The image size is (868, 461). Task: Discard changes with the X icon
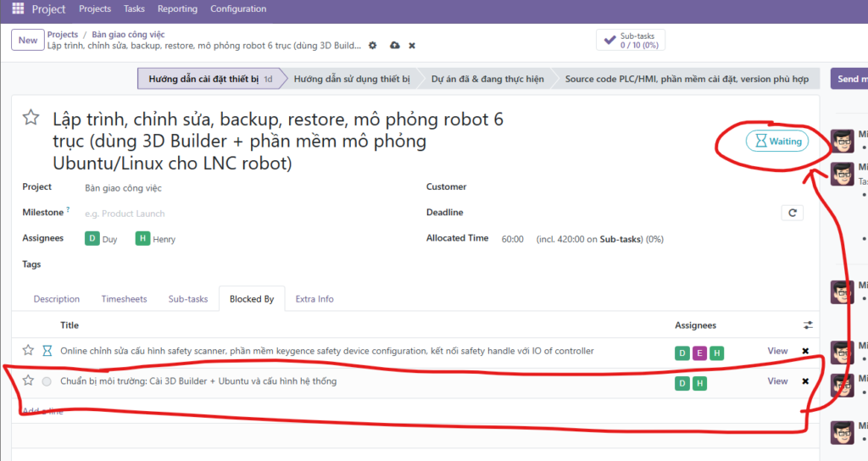[x=412, y=45]
